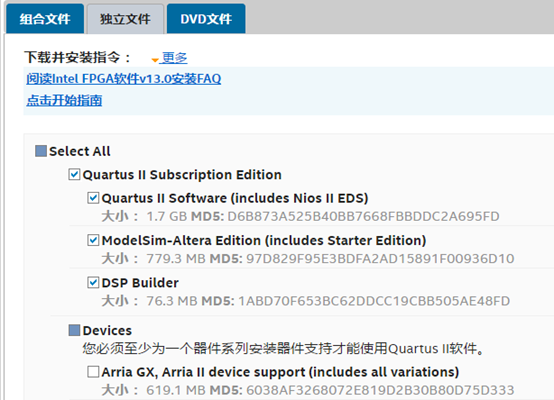Uncheck the DSP Builder checkbox
Screen dimensions: 554x400
[93, 283]
